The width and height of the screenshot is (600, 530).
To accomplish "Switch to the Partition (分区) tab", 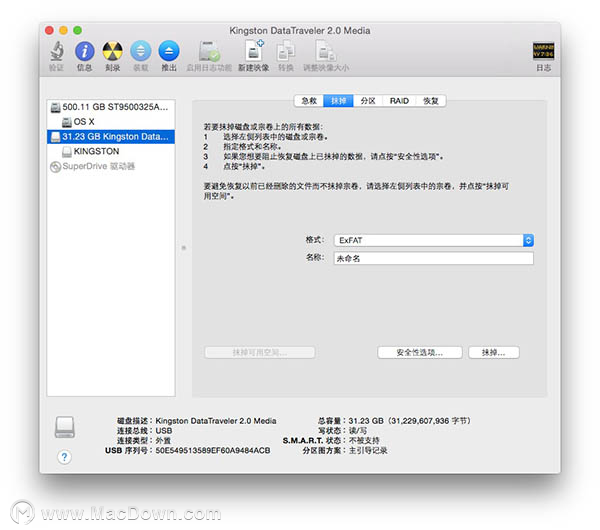I will click(x=368, y=101).
